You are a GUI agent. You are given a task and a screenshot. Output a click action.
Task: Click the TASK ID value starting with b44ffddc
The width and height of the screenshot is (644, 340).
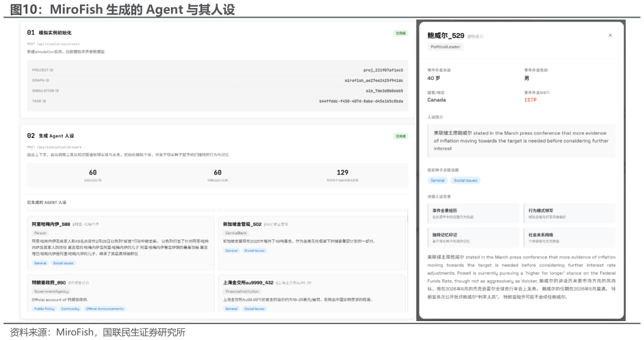coord(361,101)
